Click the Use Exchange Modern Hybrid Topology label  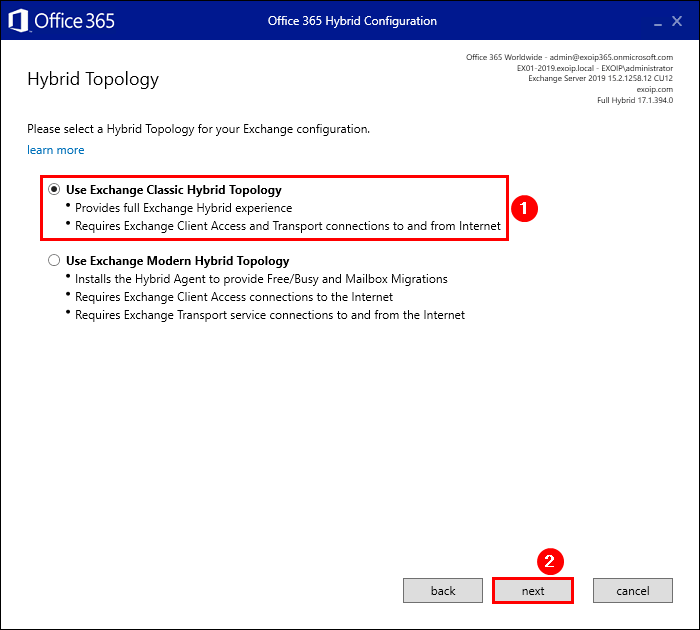pos(177,261)
